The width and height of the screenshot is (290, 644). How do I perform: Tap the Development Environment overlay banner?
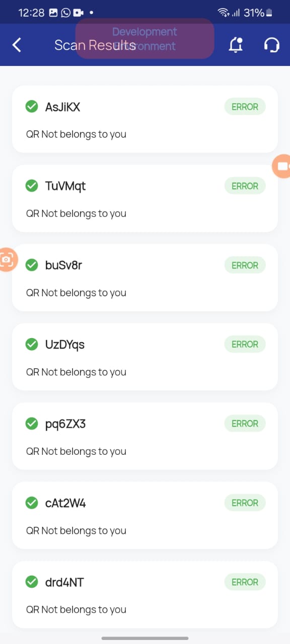pos(145,39)
